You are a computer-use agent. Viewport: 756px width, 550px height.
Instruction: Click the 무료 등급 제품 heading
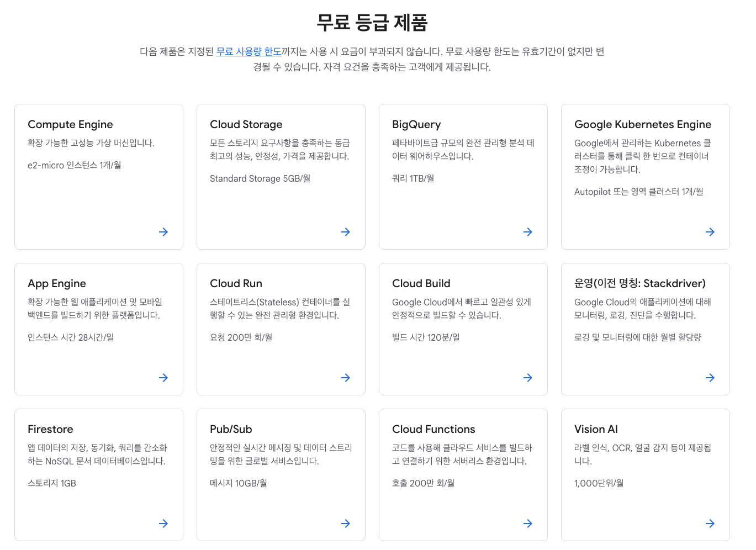pyautogui.click(x=372, y=23)
